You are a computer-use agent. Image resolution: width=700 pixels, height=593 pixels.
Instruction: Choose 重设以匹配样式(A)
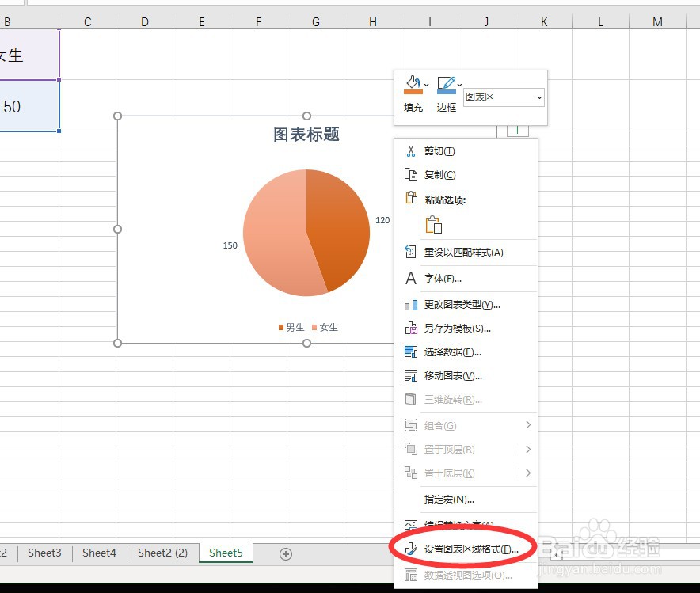(x=466, y=252)
